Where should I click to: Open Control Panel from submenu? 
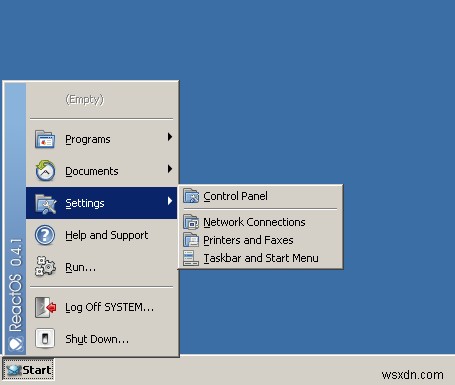pos(261,196)
